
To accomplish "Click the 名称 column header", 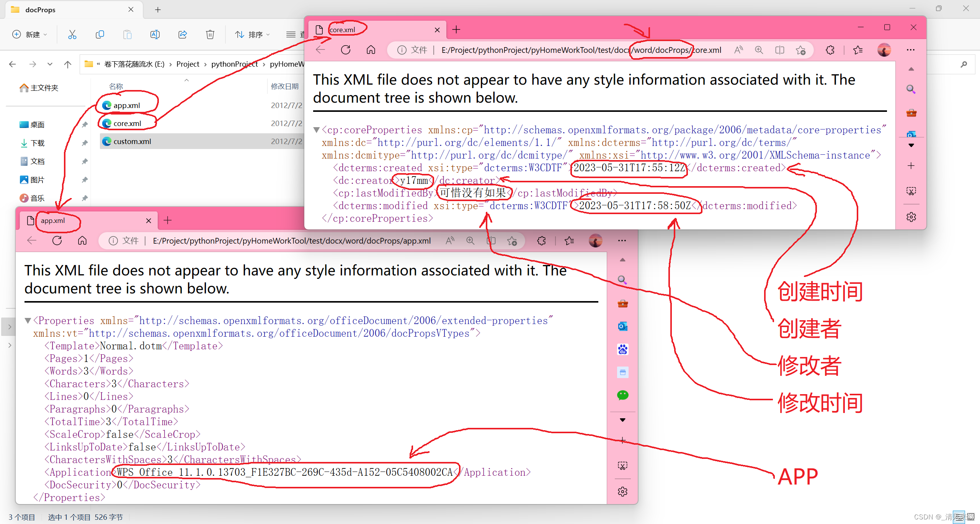I will pyautogui.click(x=116, y=86).
